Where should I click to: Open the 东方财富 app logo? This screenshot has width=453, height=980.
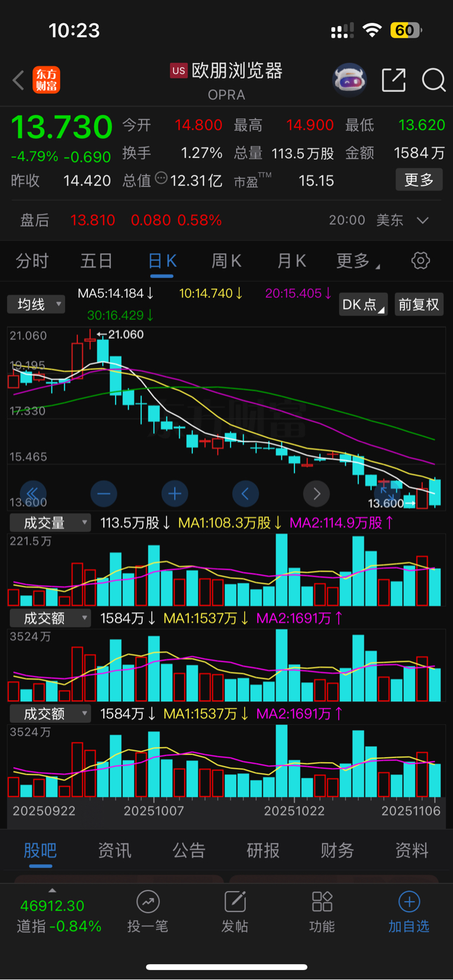point(46,80)
